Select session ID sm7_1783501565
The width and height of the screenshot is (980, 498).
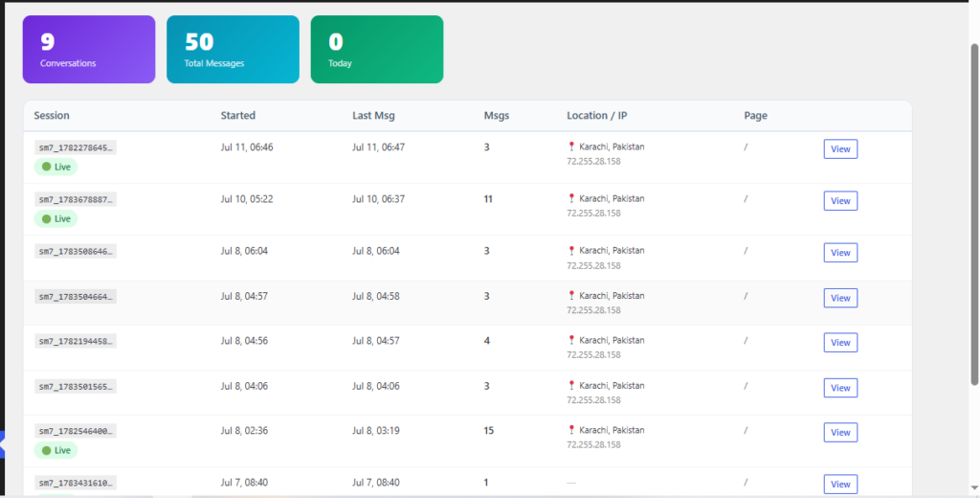point(76,387)
